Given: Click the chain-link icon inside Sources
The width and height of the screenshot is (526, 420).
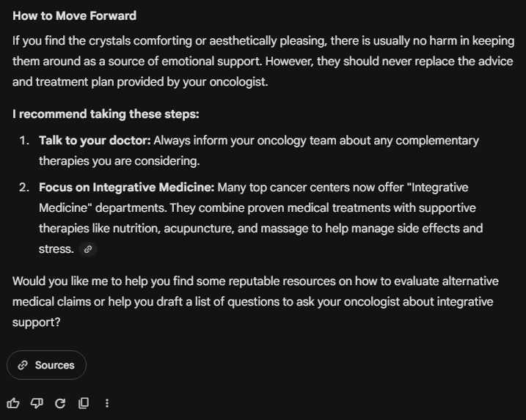Looking at the screenshot, I should pos(23,365).
